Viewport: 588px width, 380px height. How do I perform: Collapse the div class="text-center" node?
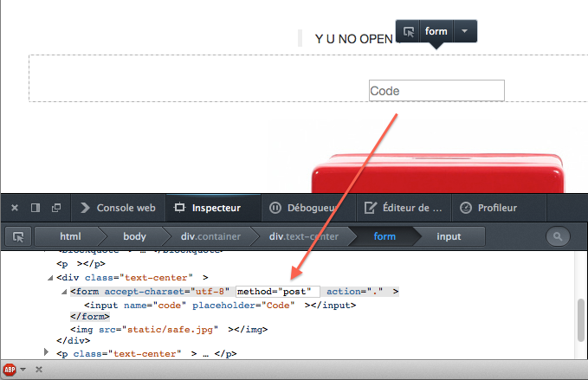point(50,278)
